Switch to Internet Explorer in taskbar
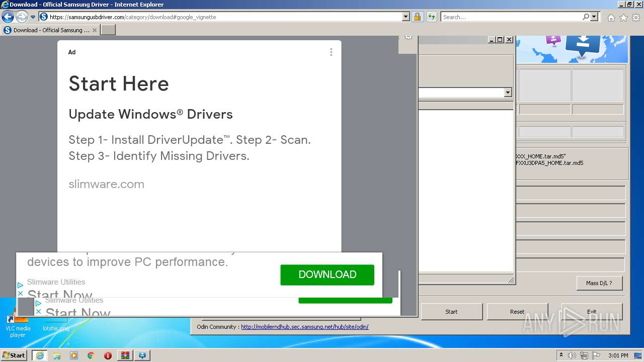This screenshot has height=362, width=644. (x=39, y=355)
